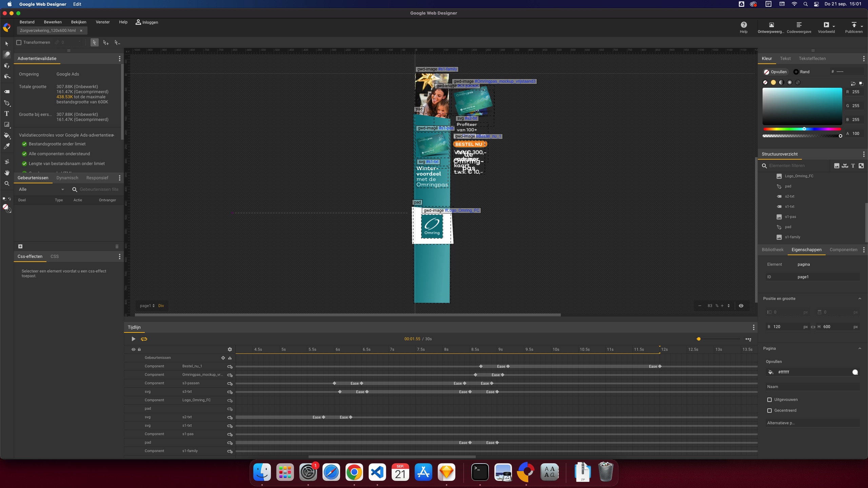Viewport: 868px width, 488px height.
Task: Collapse the Positie en grootte section
Action: click(x=860, y=299)
